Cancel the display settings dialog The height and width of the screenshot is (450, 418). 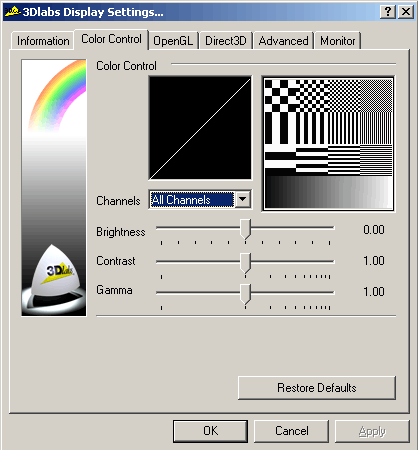coord(291,431)
